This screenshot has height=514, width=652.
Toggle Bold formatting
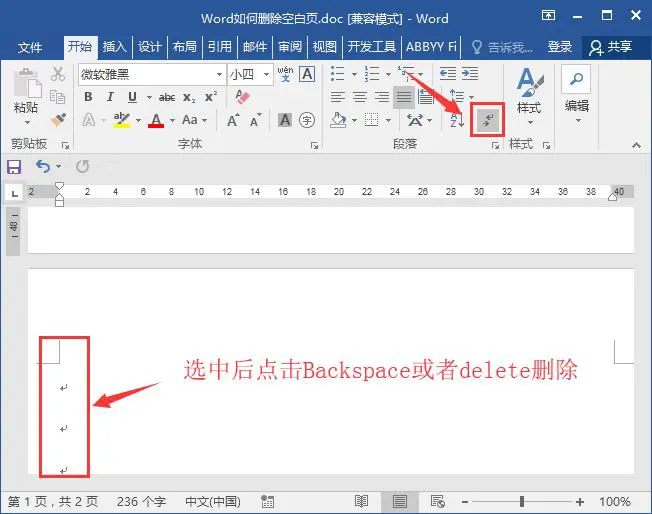point(88,97)
